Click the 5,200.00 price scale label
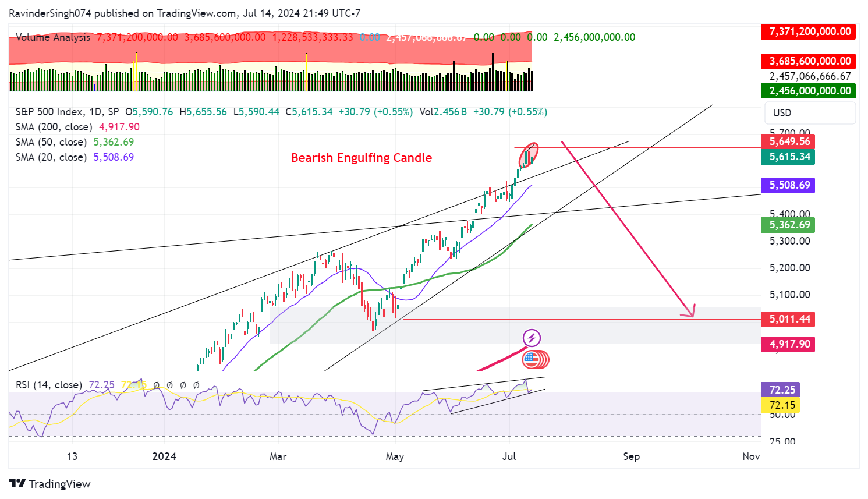This screenshot has width=868, height=499. click(789, 268)
